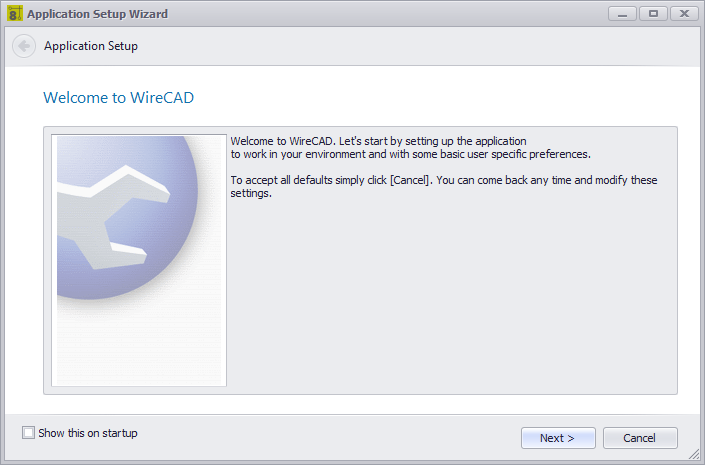Click the Welcome to WireCAD heading
The image size is (705, 465).
pyautogui.click(x=118, y=98)
